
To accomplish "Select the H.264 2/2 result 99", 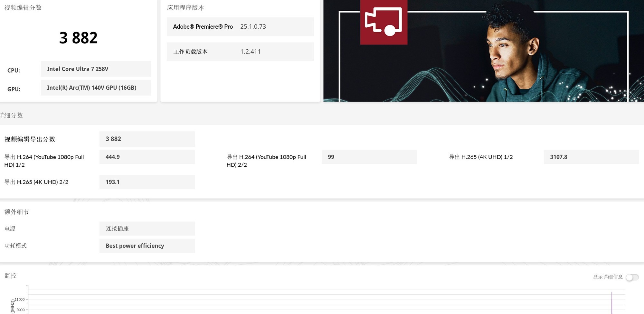I will coord(369,157).
